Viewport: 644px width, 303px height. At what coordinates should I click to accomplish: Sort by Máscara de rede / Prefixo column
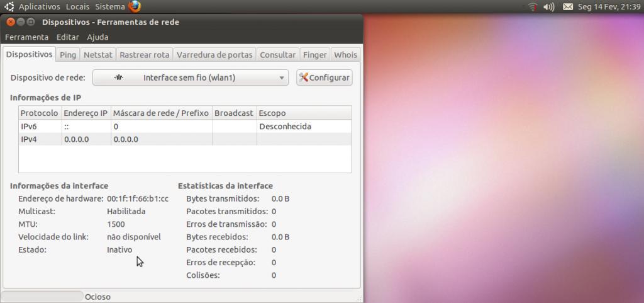tap(162, 113)
